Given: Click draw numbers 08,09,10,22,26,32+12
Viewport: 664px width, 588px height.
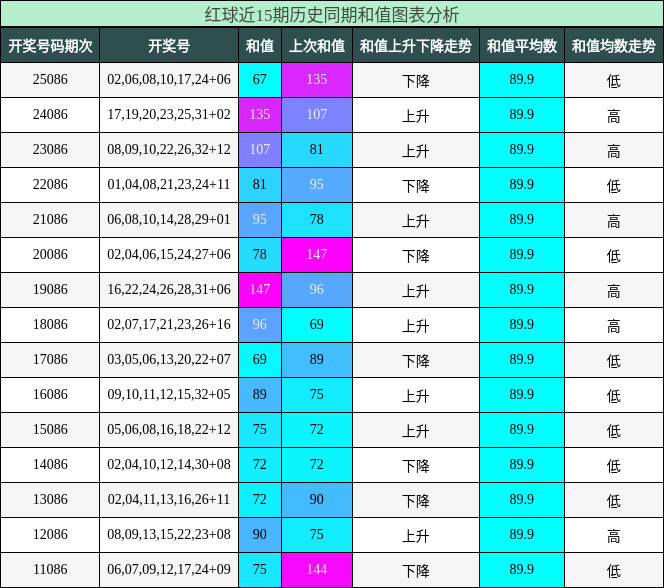Looking at the screenshot, I should pos(169,149).
